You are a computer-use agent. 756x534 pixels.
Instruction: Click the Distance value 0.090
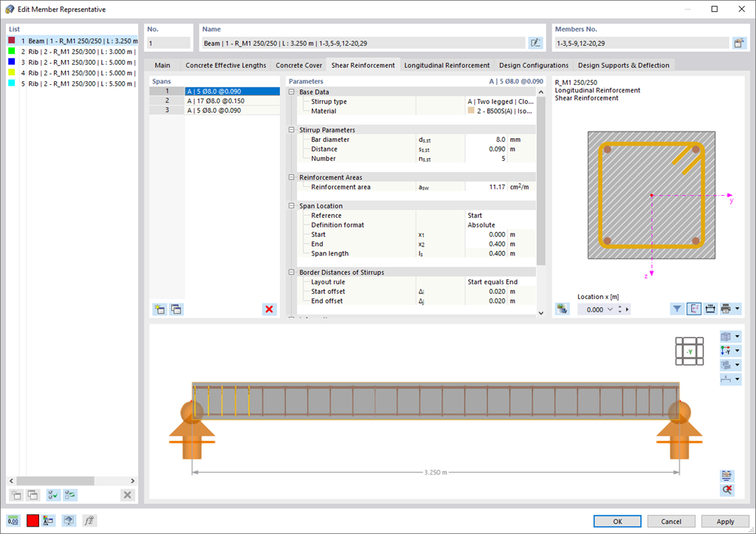[x=487, y=149]
